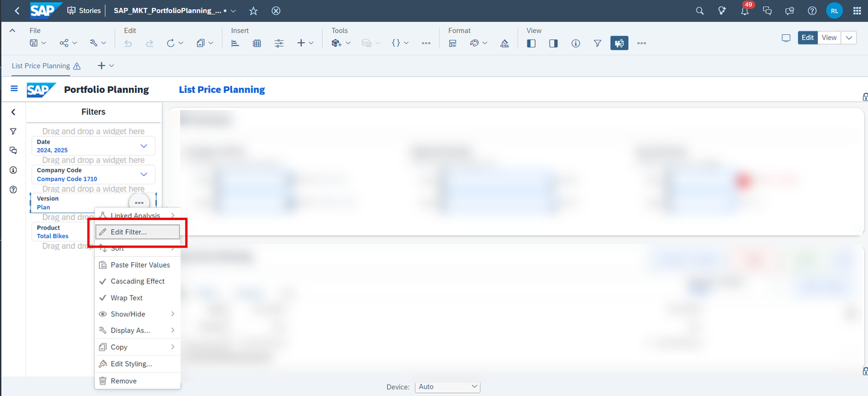Collapse the Filters side panel arrow
868x396 pixels.
[13, 112]
